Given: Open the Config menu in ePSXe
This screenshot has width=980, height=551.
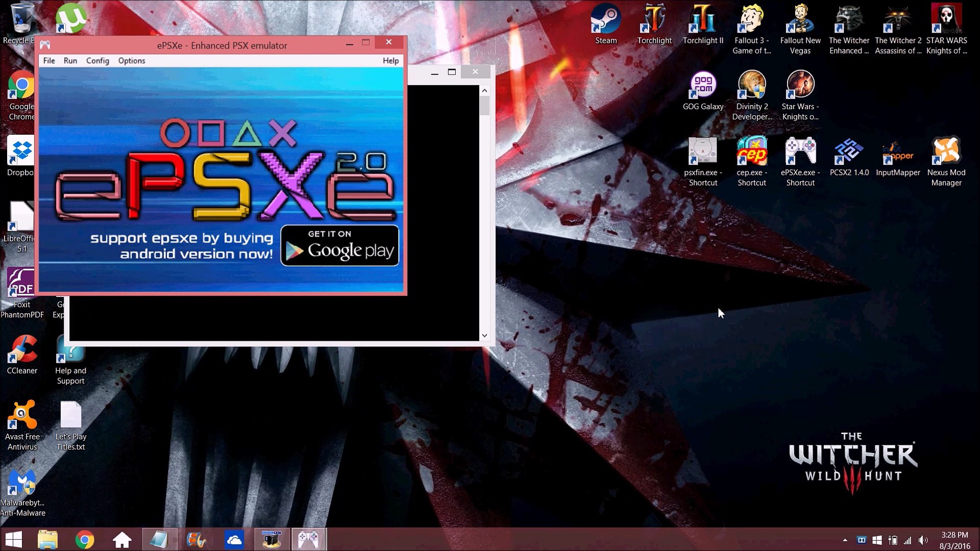Looking at the screenshot, I should [x=97, y=61].
